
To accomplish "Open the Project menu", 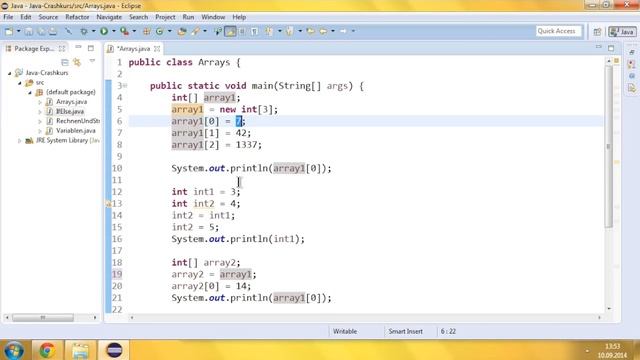I will pos(165,17).
